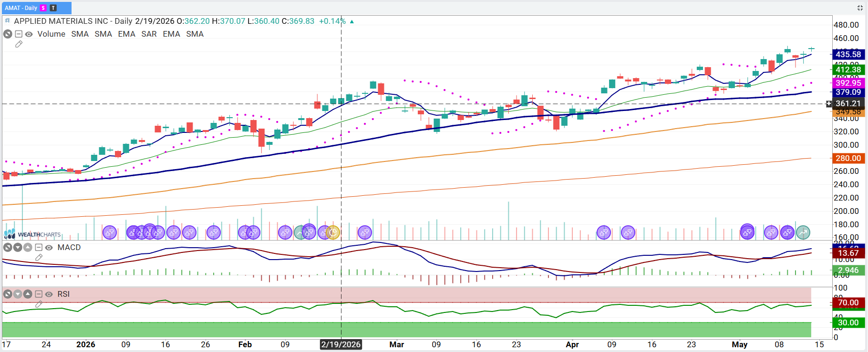Click the 260.00 price axis label
Image resolution: width=868 pixels, height=352 pixels.
point(847,171)
